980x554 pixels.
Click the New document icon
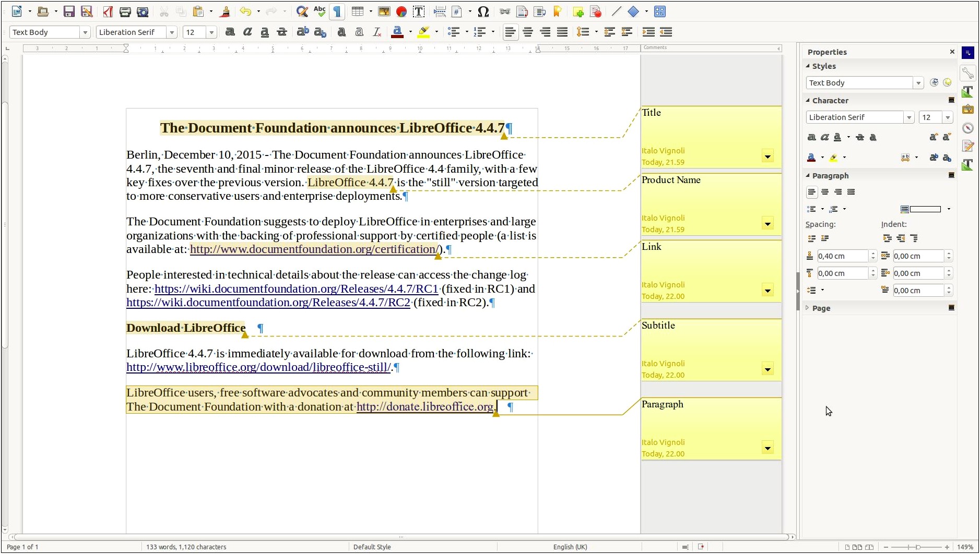17,11
